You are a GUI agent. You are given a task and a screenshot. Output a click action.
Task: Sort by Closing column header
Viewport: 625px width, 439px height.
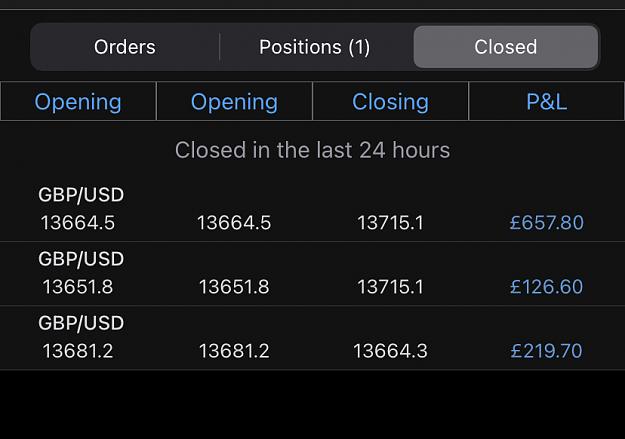coord(391,101)
